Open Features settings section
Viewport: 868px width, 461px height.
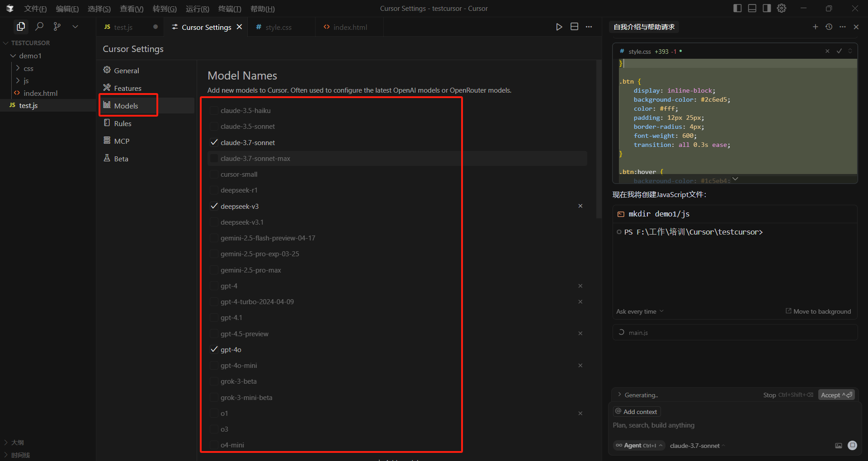(146, 88)
